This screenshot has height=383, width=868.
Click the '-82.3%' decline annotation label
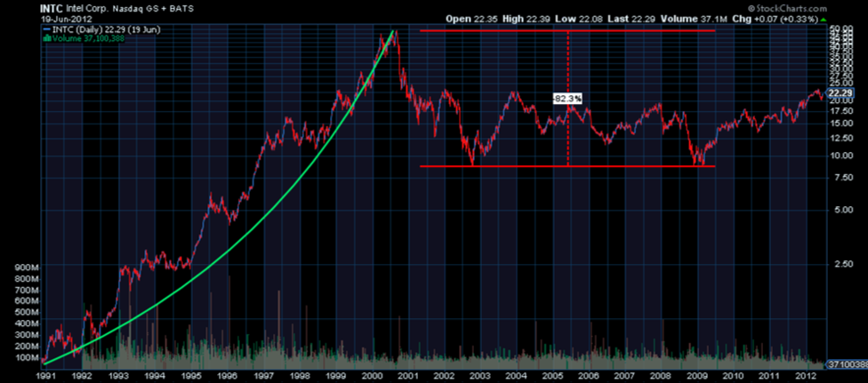568,99
